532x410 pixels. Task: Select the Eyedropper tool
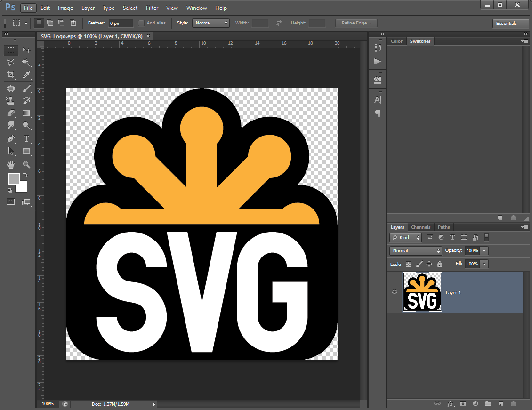click(x=26, y=74)
